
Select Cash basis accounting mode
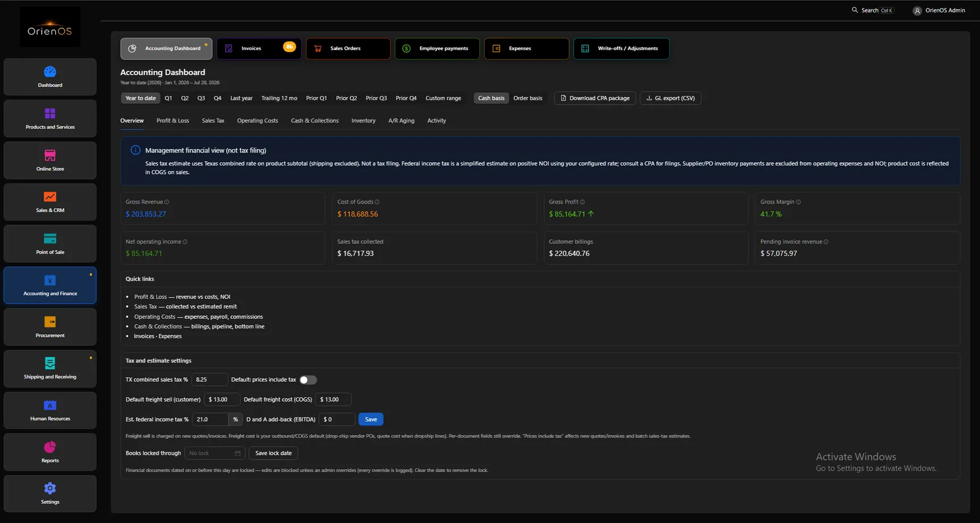pos(491,98)
